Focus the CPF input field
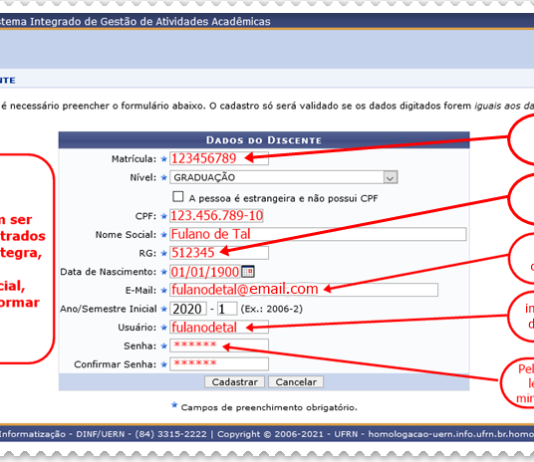This screenshot has width=534, height=462. (x=217, y=216)
